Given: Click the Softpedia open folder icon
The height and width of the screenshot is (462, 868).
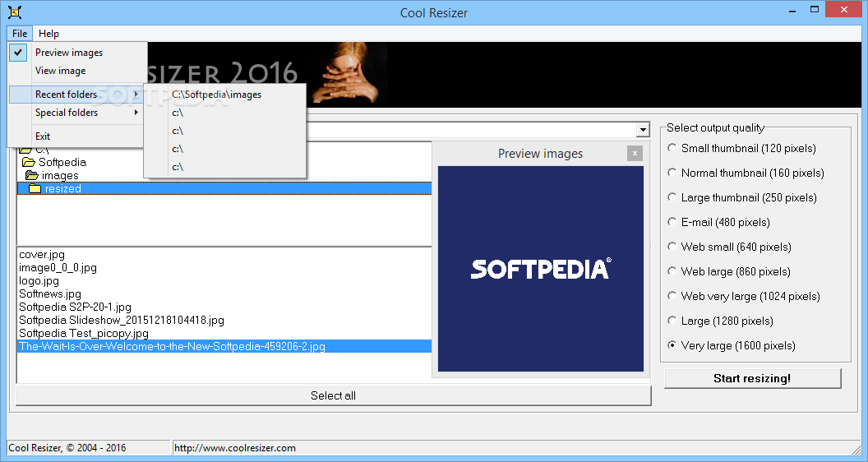Looking at the screenshot, I should (x=29, y=162).
